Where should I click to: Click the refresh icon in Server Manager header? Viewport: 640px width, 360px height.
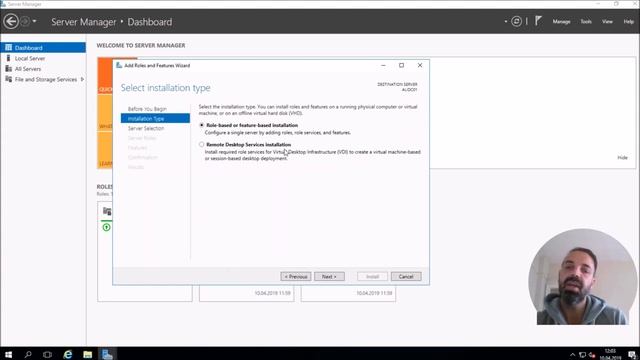click(516, 21)
